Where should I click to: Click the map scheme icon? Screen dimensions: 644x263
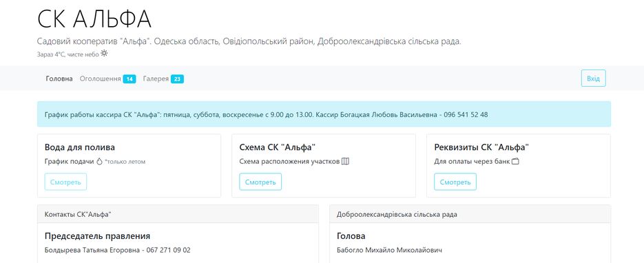(345, 162)
